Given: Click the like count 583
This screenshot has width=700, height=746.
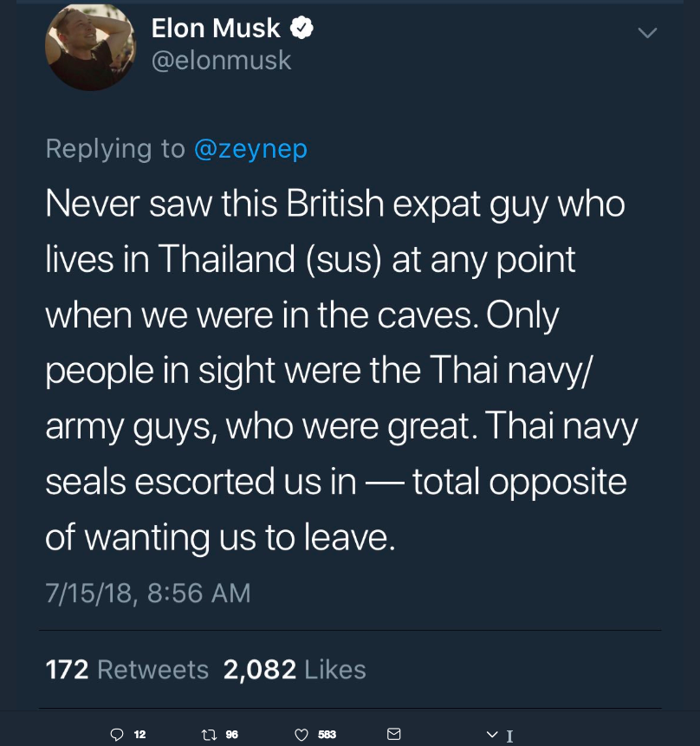Looking at the screenshot, I should [327, 735].
